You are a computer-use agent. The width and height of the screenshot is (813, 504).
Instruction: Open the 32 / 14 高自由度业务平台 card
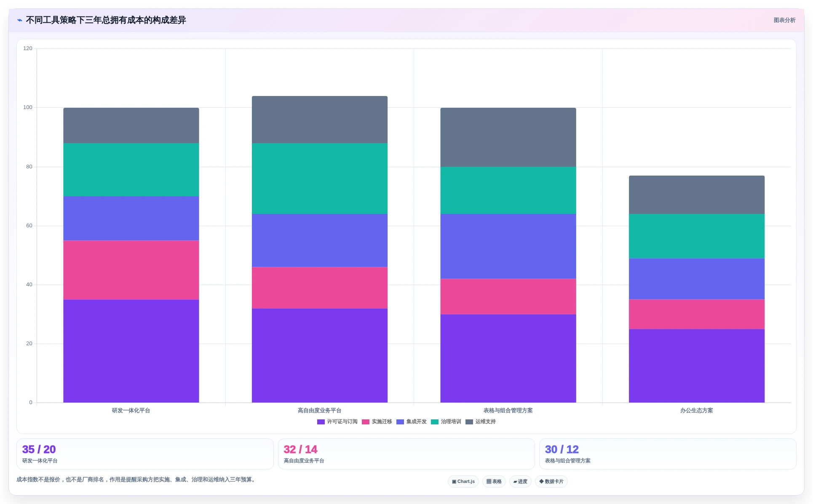(x=406, y=454)
